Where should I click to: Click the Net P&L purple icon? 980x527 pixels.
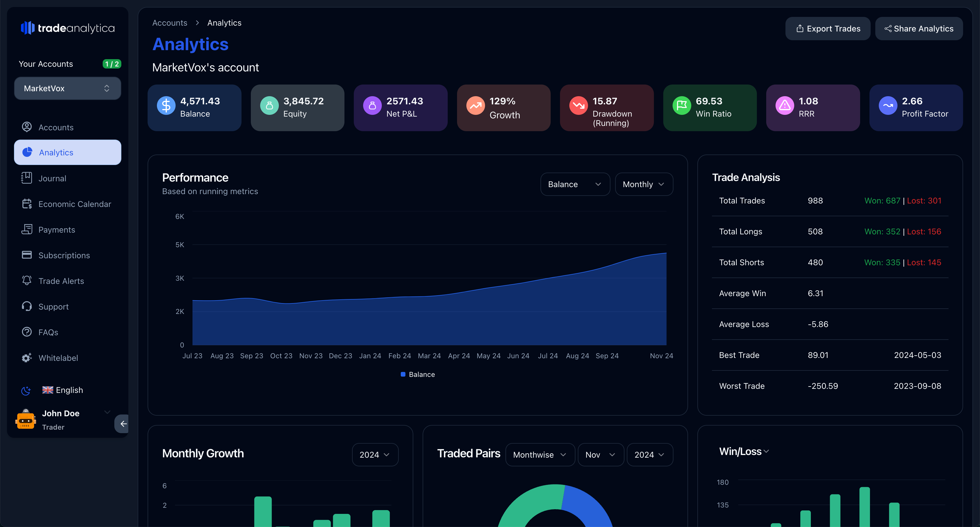[x=372, y=105]
